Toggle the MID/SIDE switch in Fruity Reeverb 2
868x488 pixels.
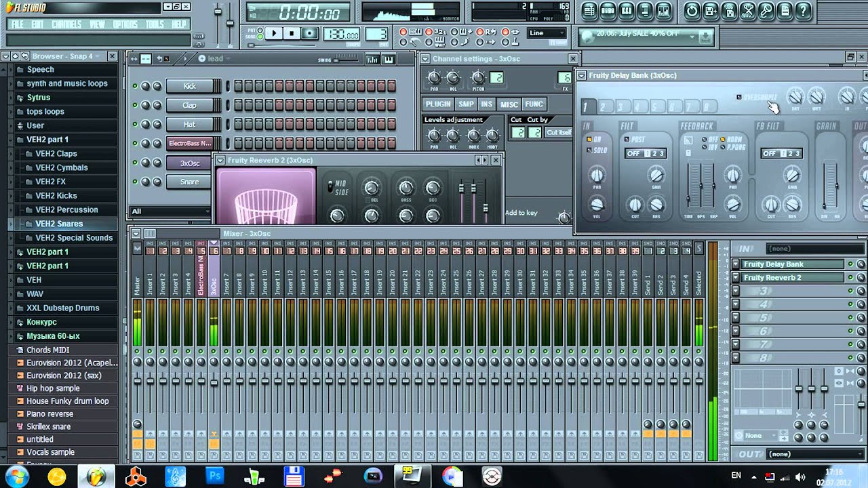331,186
